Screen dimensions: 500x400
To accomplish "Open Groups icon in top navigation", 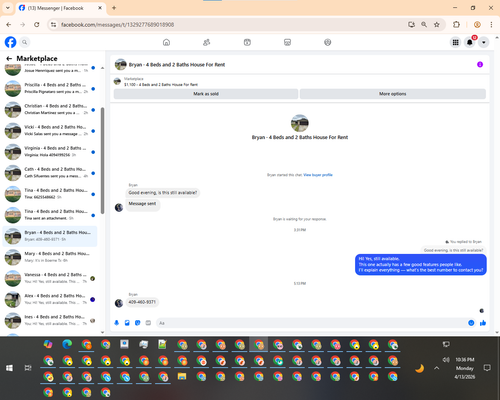I will (x=328, y=42).
